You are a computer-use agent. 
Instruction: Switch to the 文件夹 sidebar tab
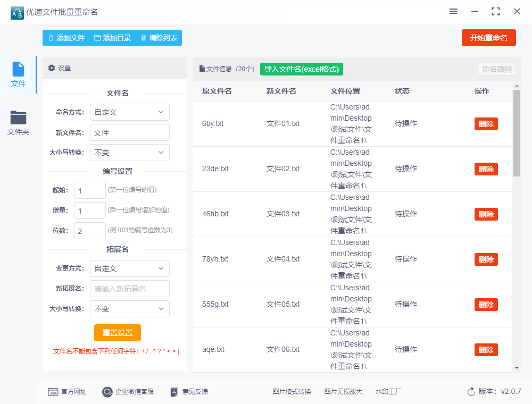(18, 123)
